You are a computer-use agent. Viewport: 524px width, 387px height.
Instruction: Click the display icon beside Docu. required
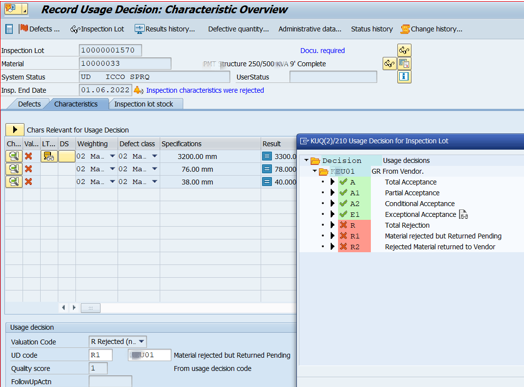coord(404,50)
